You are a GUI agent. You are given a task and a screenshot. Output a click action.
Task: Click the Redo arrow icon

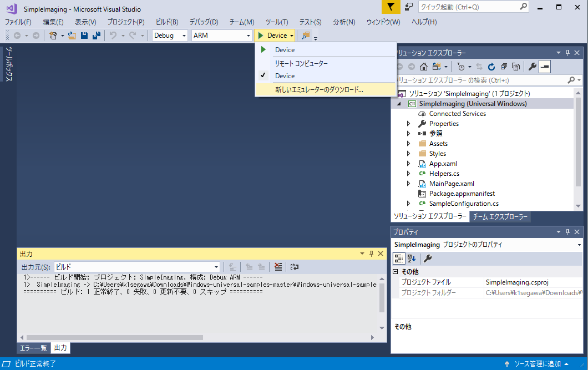[133, 36]
